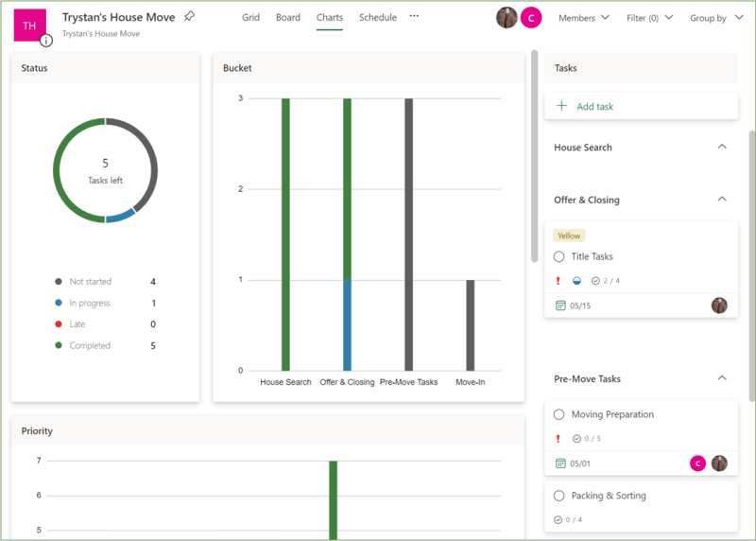
Task: Click the green upper segment of Offer & Closing bar
Action: (347, 189)
